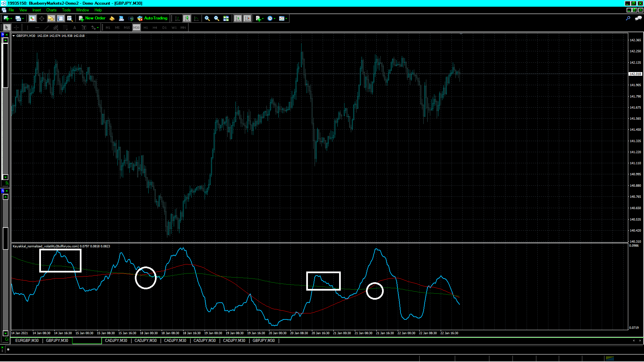
Task: Switch chart to line chart view
Action: [196, 18]
